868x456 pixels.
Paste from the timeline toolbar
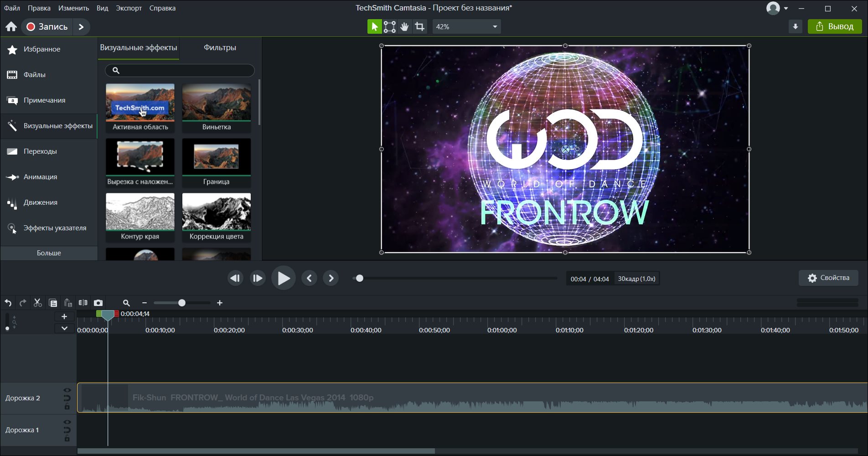point(68,303)
